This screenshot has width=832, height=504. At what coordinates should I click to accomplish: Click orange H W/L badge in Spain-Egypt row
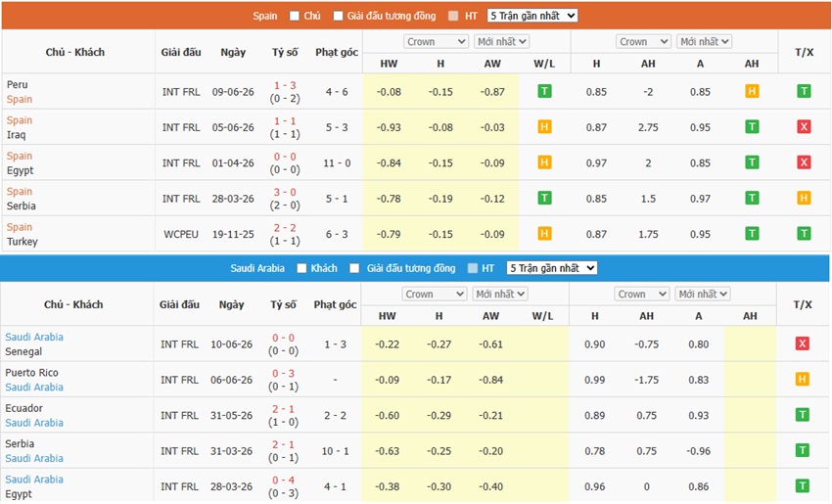[x=544, y=162]
